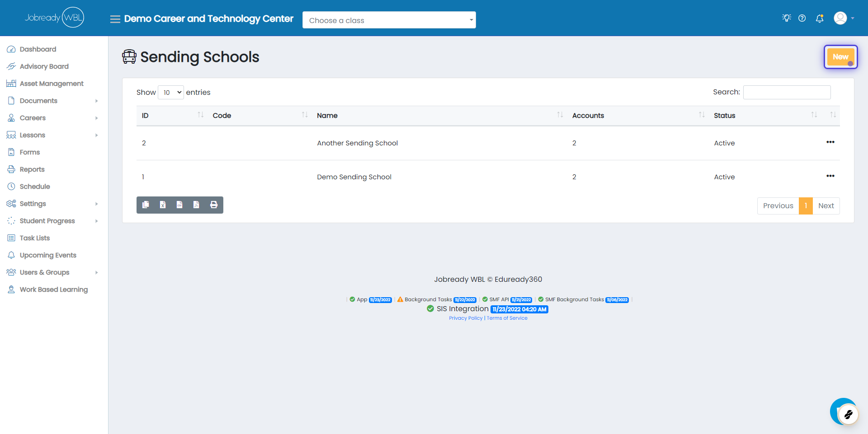Open Dashboard in the sidebar
This screenshot has height=434, width=868.
tap(38, 49)
